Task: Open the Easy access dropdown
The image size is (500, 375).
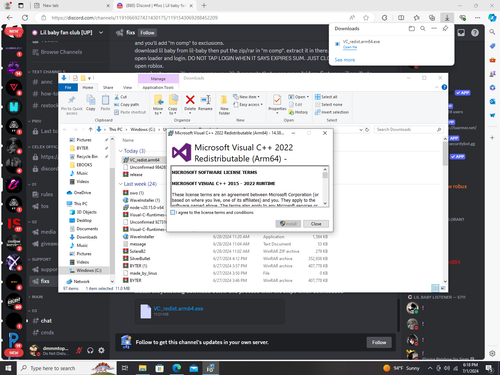Action: tap(248, 104)
